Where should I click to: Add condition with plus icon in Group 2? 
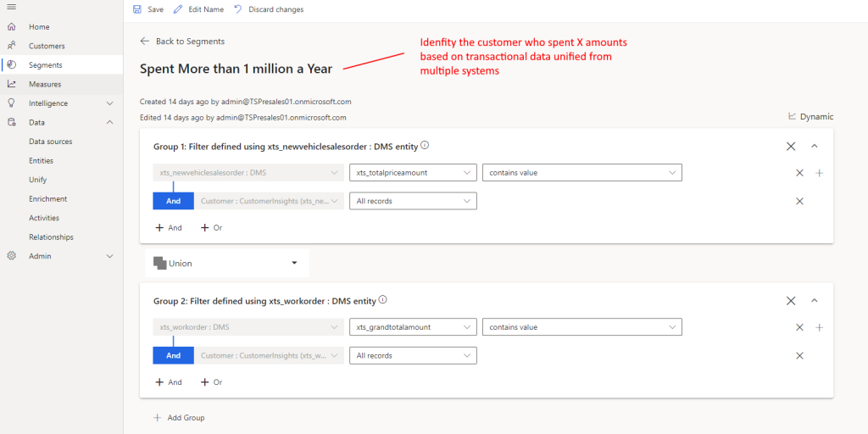pos(819,327)
